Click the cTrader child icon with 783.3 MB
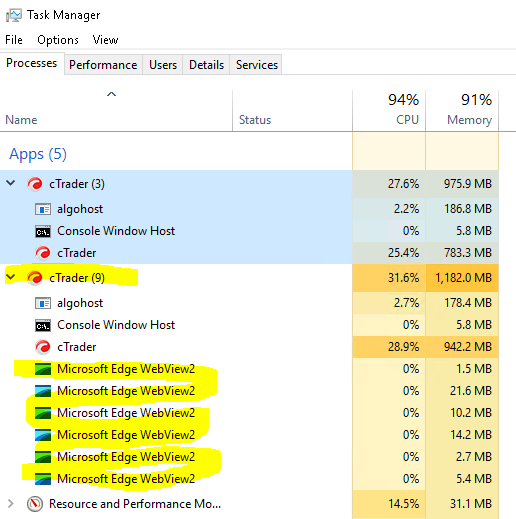 43,253
